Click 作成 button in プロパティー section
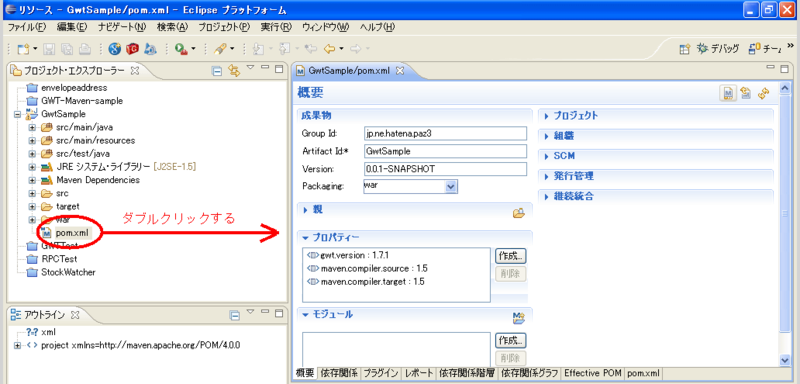The image size is (800, 384). 511,256
